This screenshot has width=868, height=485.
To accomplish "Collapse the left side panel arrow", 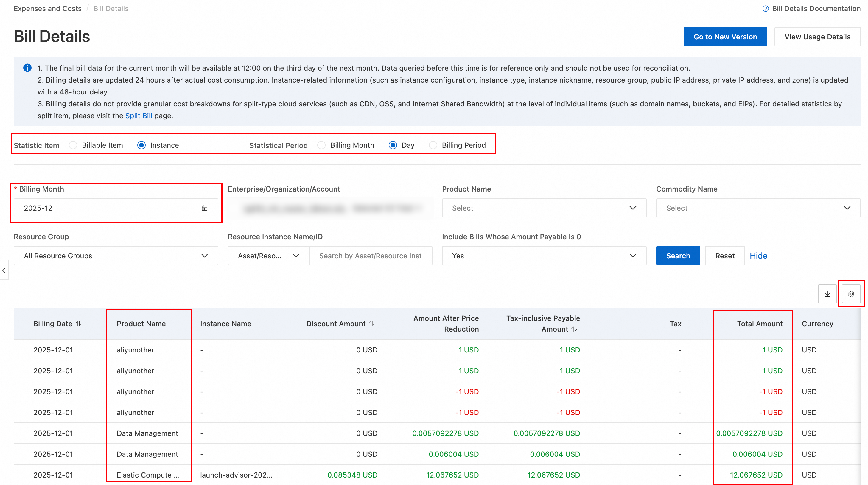I will coord(4,270).
